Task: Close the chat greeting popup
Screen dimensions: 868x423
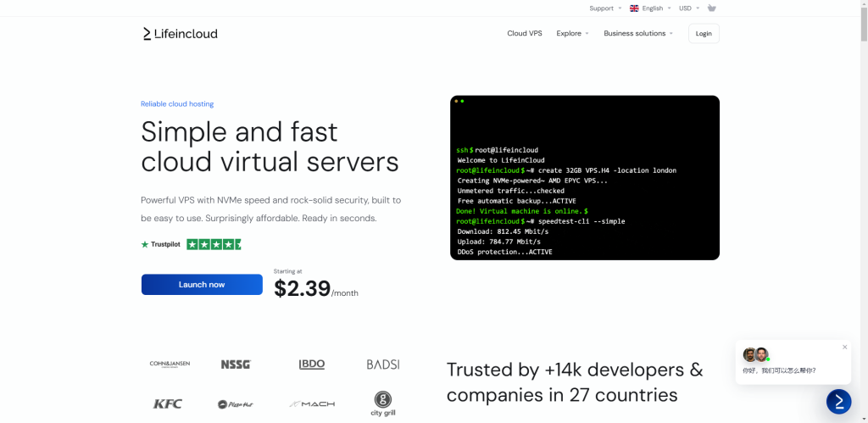Action: tap(844, 347)
